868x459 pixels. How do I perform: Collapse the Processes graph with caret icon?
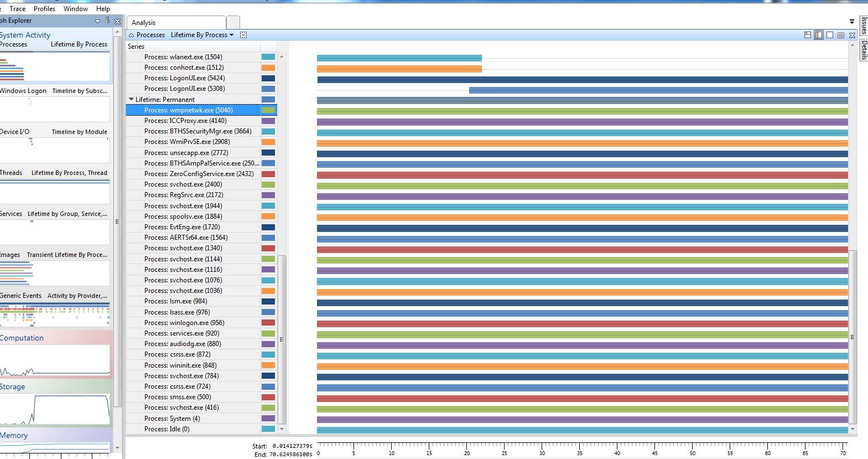pyautogui.click(x=131, y=35)
